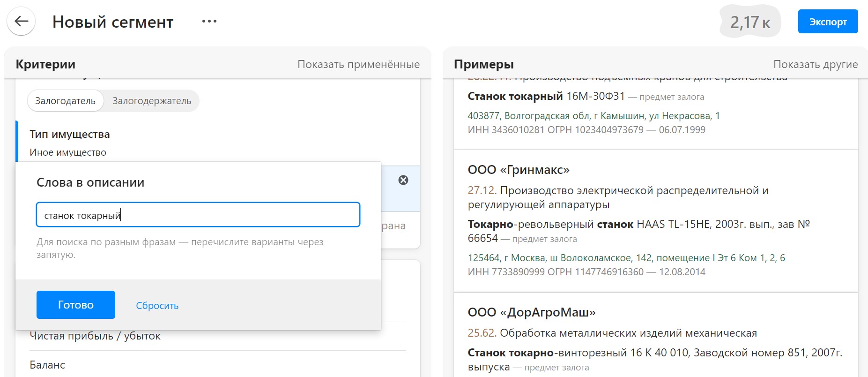Click Сбросить to reset the words

pyautogui.click(x=157, y=305)
